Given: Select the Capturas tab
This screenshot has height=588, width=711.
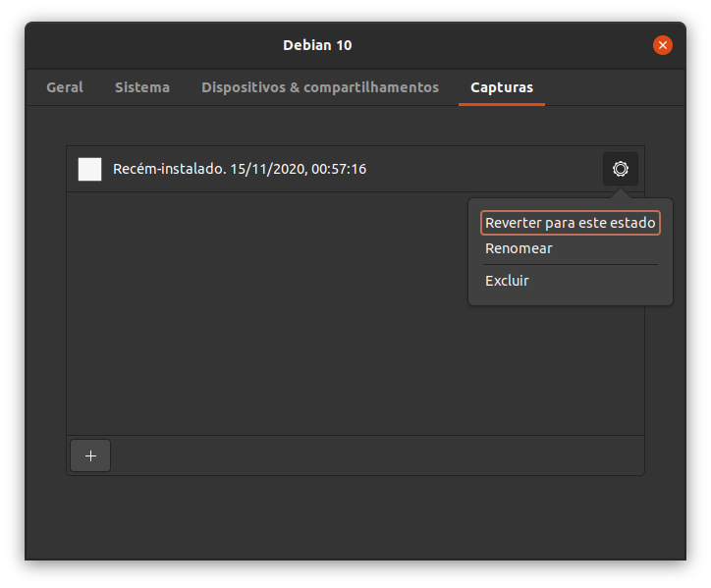Looking at the screenshot, I should point(502,87).
